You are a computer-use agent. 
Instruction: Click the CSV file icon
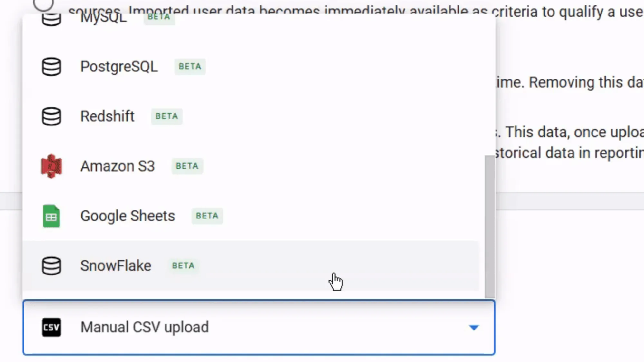[51, 327]
